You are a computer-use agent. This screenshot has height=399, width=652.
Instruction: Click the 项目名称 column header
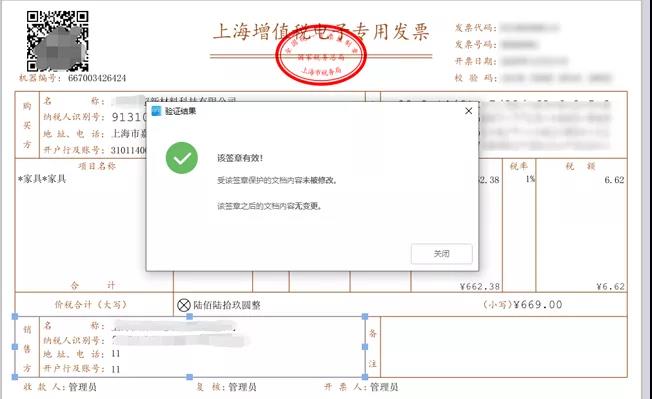point(97,166)
